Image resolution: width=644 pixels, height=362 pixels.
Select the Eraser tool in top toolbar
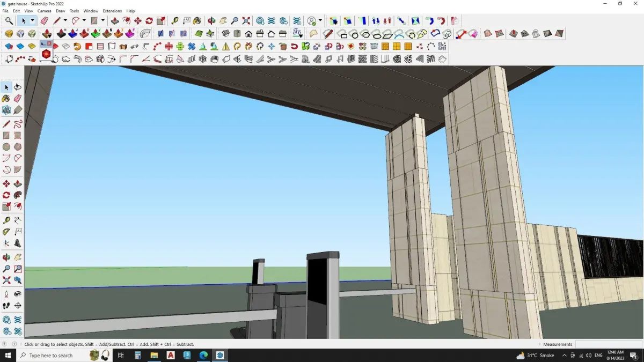pyautogui.click(x=45, y=21)
